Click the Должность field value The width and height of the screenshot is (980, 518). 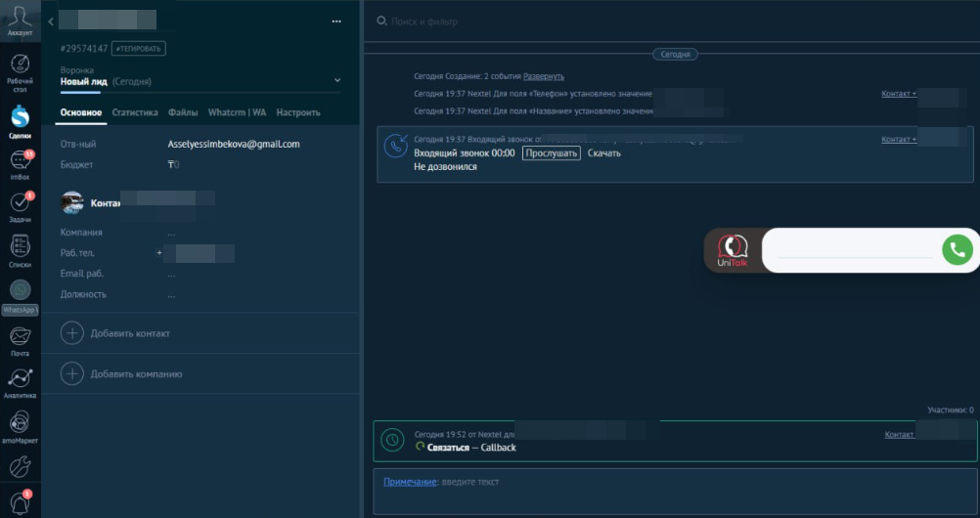click(171, 294)
